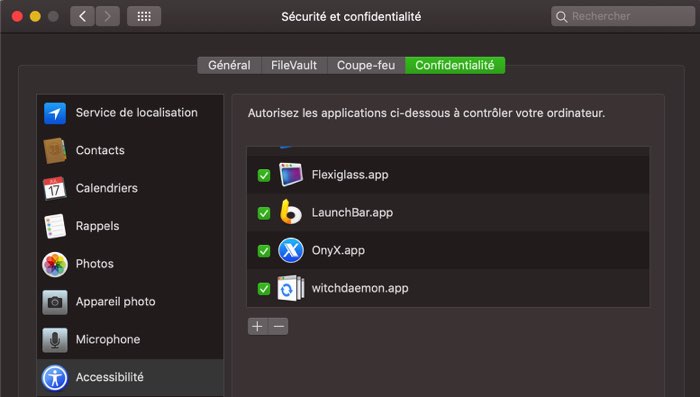Select the Accessibilité sidebar item

(x=130, y=377)
